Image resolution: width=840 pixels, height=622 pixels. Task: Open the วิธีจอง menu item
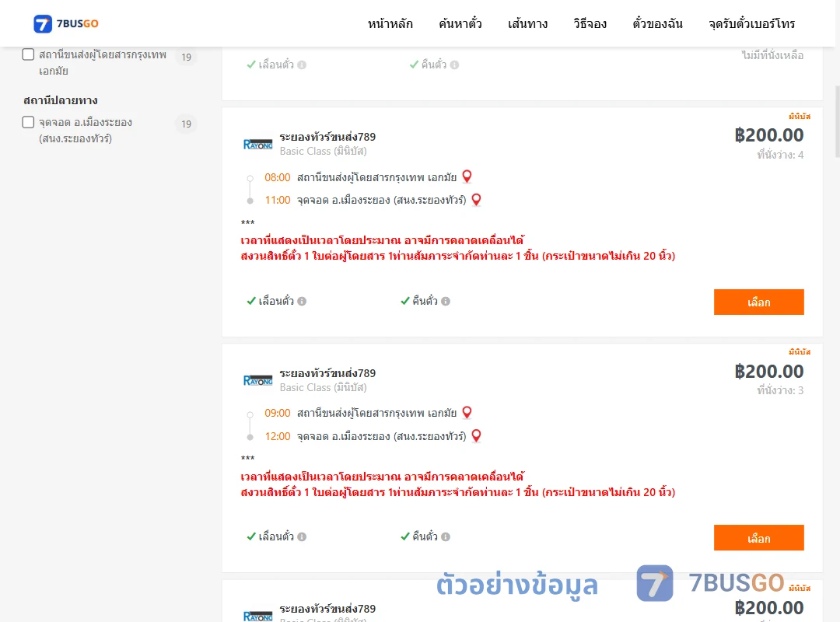point(590,23)
